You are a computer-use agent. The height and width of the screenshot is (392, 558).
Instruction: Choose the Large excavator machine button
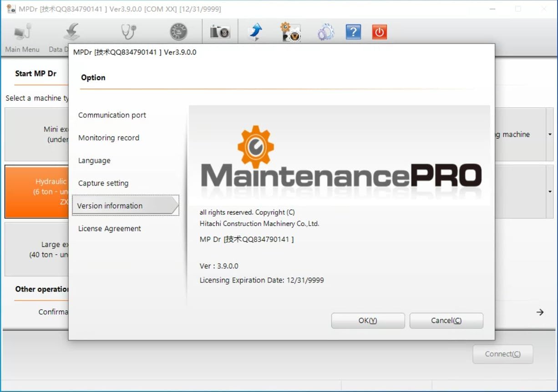[36, 249]
